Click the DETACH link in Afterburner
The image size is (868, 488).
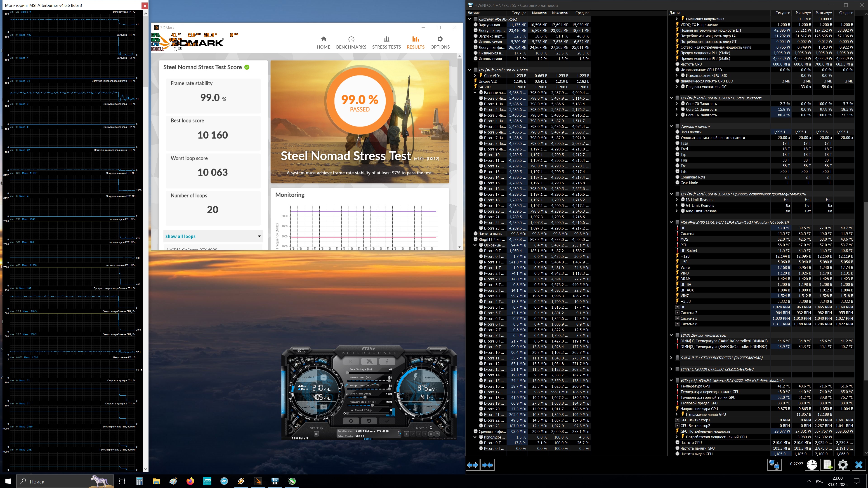point(368,439)
